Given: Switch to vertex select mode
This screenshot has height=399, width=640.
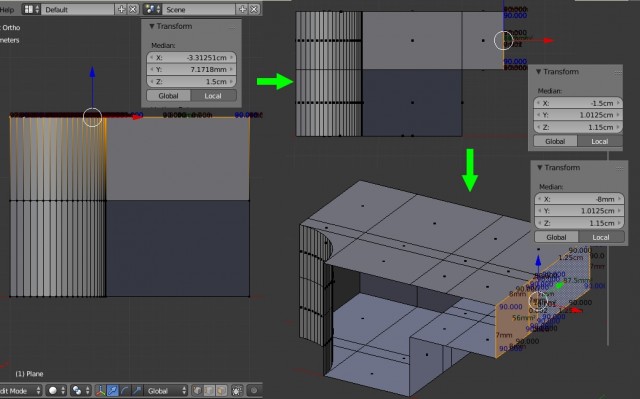Looking at the screenshot, I should click(197, 390).
